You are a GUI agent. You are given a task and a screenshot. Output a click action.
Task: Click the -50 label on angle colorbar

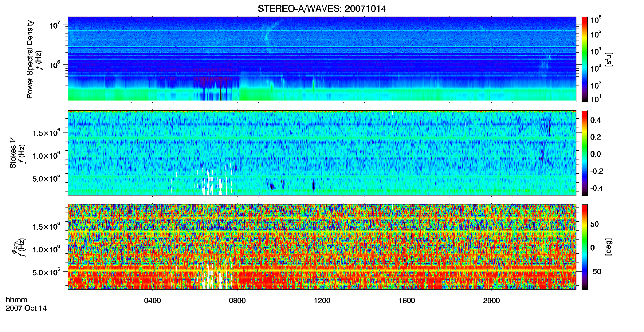(596, 271)
